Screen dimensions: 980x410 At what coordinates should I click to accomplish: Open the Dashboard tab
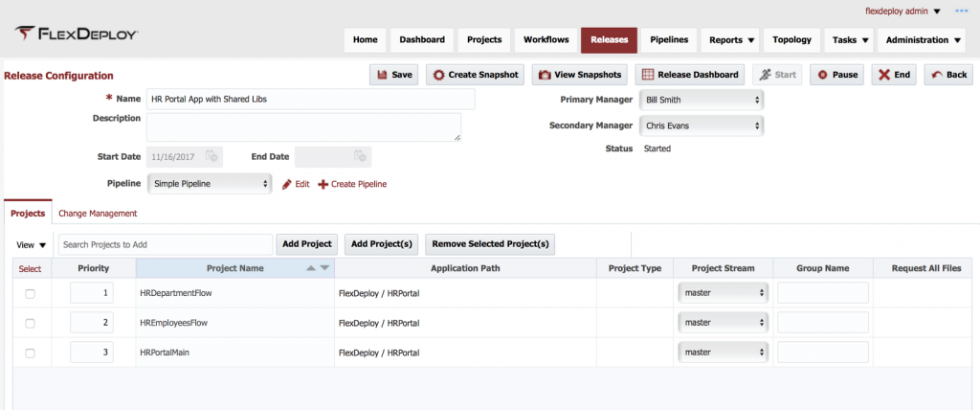[422, 40]
